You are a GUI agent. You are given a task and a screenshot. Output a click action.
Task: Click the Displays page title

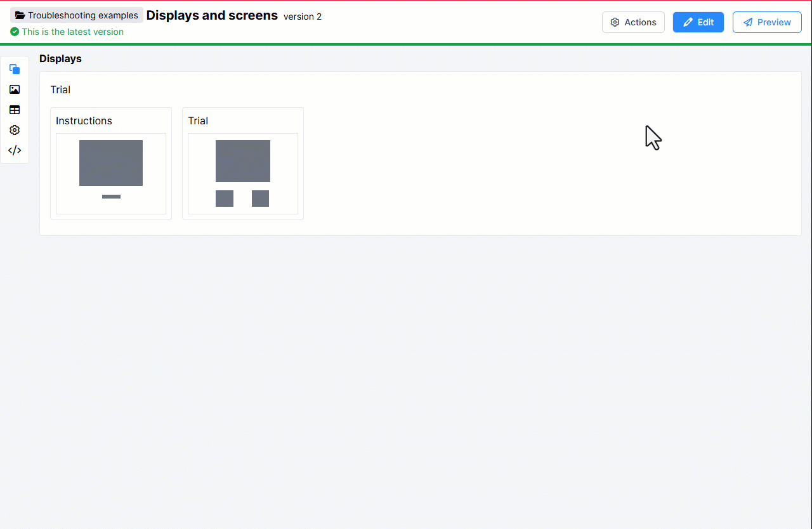[60, 58]
